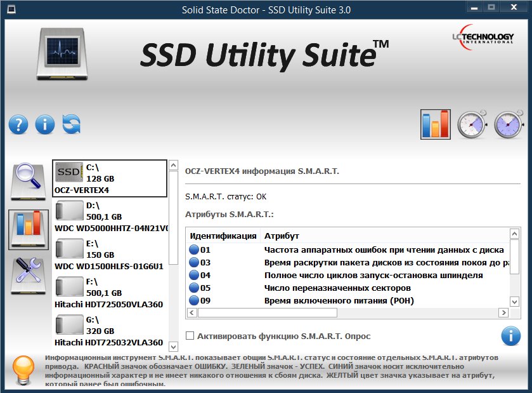Image resolution: width=532 pixels, height=393 pixels.
Task: Click drive list scroll down arrow
Action: [173, 347]
